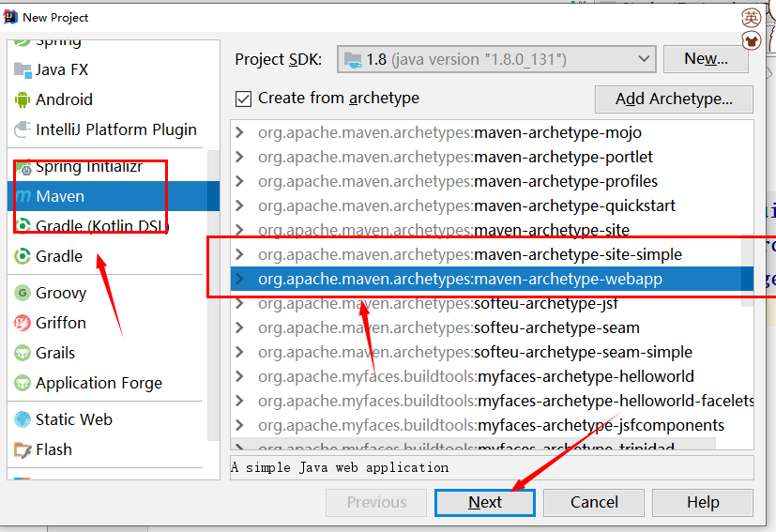
Task: Select maven-archetype-profiles archetype text
Action: pos(458,181)
